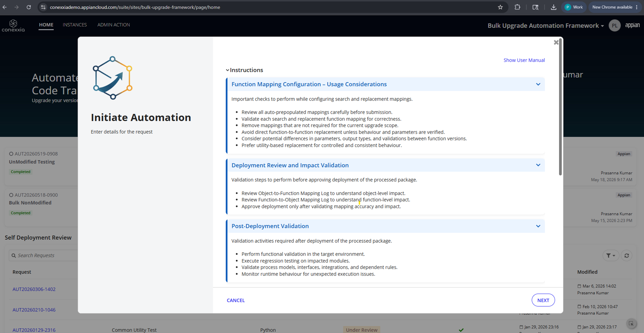The height and width of the screenshot is (333, 644).
Task: Click the CANCEL button
Action: pyautogui.click(x=235, y=300)
